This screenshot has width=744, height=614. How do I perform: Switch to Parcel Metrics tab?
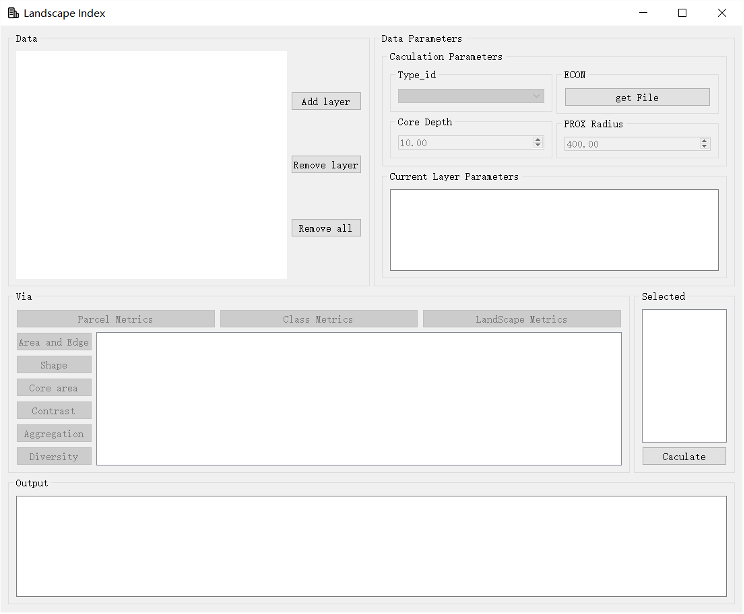[116, 319]
